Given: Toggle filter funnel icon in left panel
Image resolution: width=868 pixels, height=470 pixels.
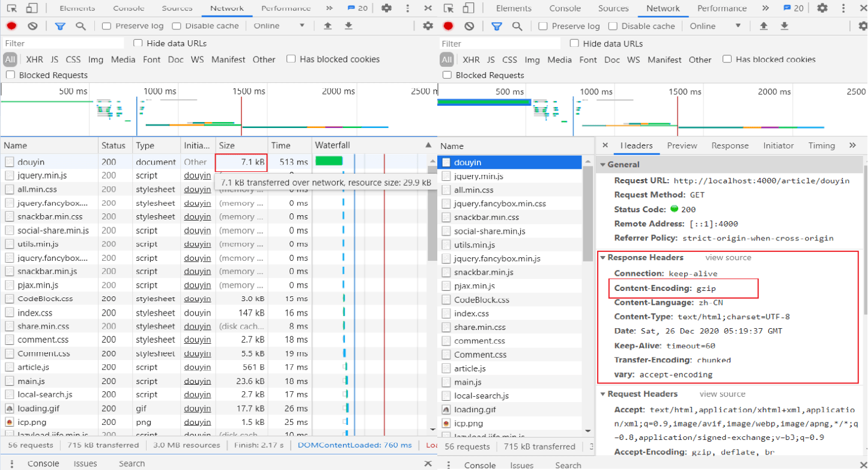Looking at the screenshot, I should (x=60, y=26).
